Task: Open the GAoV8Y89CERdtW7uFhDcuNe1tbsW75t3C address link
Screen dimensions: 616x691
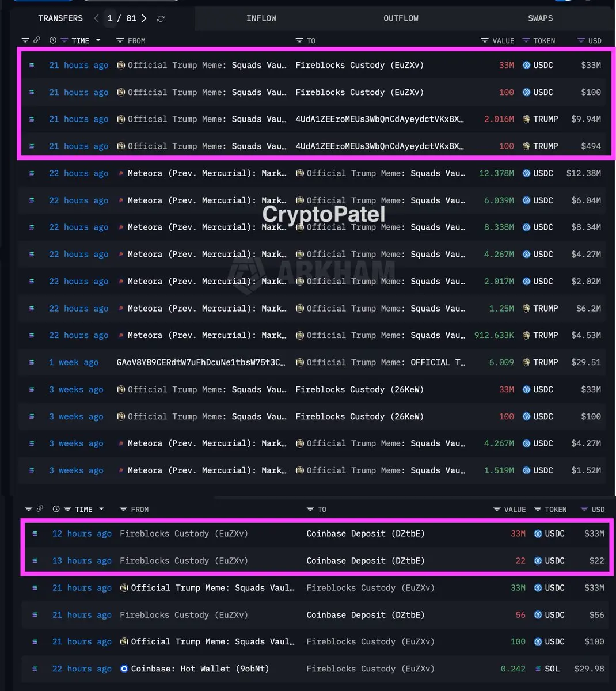Action: [201, 362]
